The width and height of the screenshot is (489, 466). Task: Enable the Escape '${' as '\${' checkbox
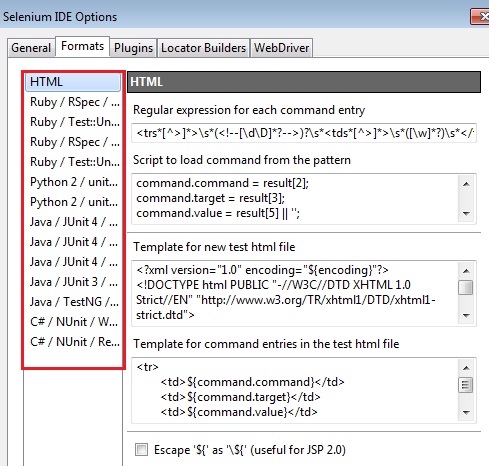pos(141,449)
